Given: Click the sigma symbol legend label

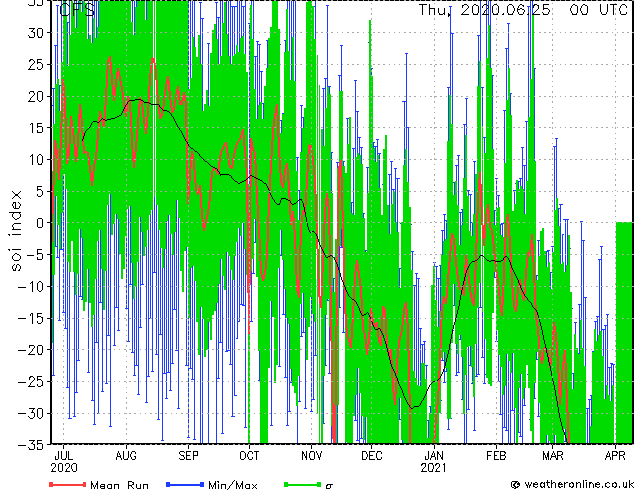Looking at the screenshot, I should pos(329,486).
